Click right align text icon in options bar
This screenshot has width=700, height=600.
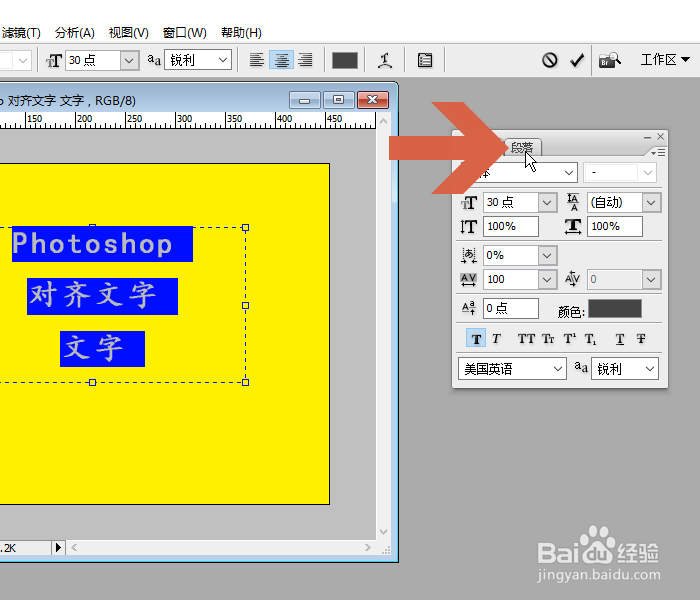point(305,60)
